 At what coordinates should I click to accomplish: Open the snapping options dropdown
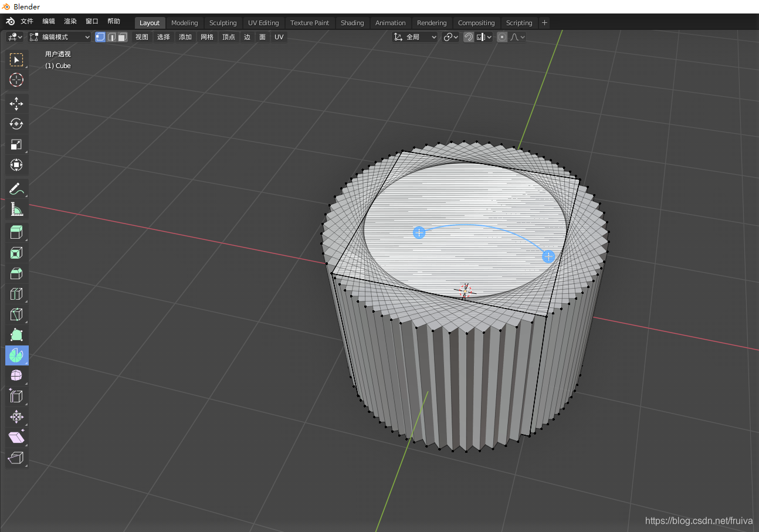click(x=484, y=37)
